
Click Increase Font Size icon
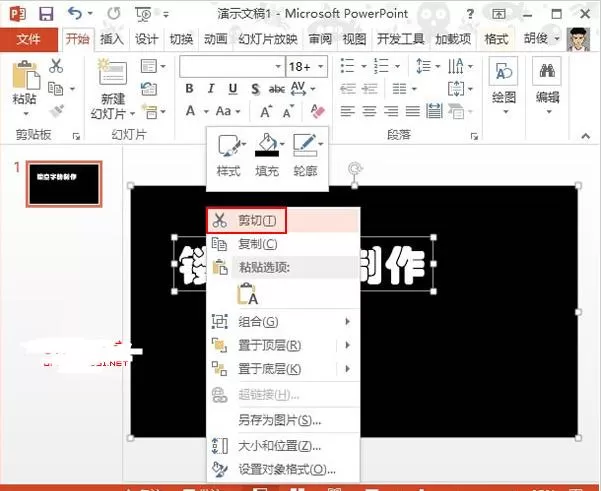click(266, 112)
